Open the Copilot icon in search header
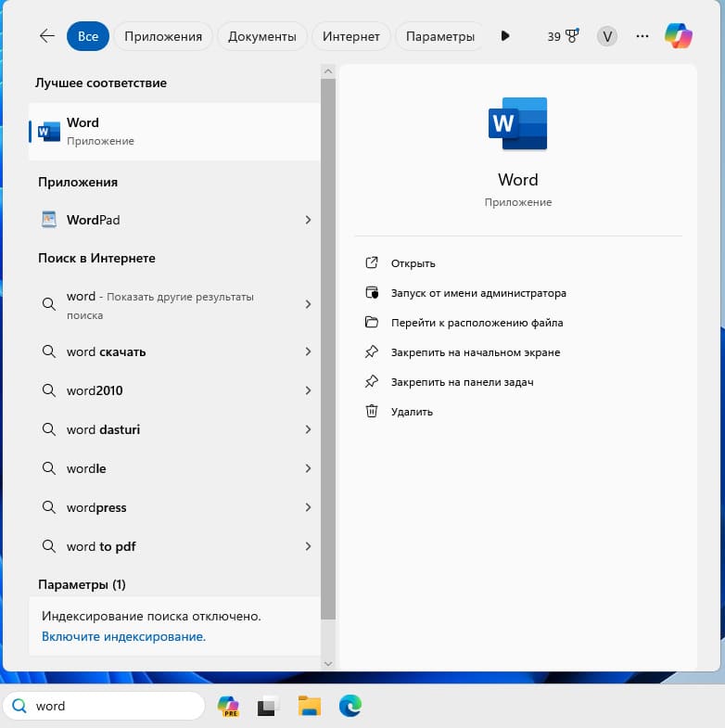 coord(678,36)
